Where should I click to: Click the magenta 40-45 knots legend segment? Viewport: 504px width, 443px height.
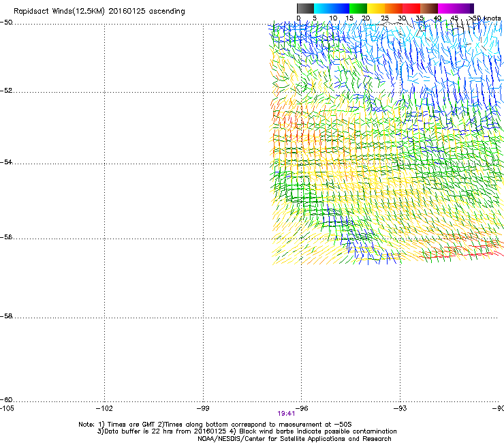click(x=447, y=8)
